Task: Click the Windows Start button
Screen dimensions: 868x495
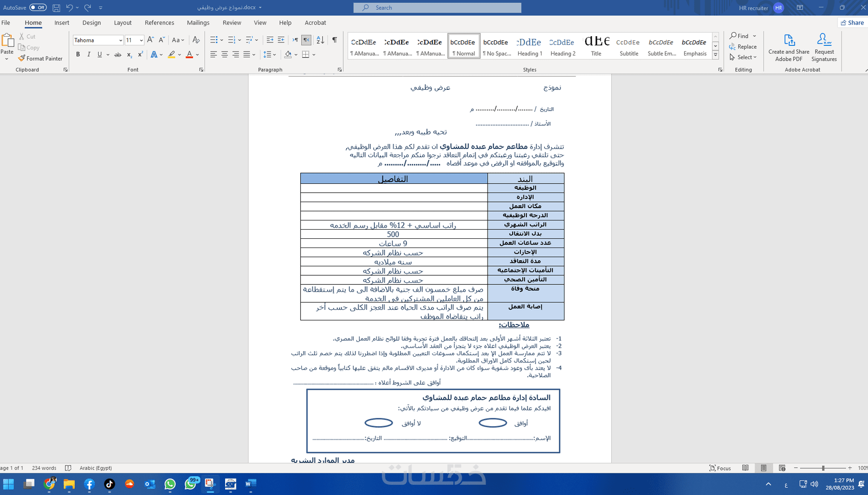Action: pos(8,484)
